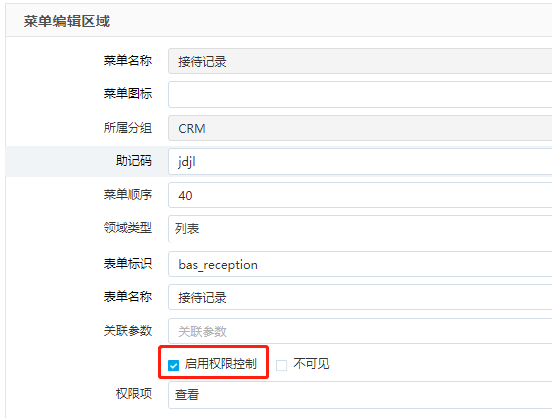Click the 菜单图标 label text

click(128, 94)
